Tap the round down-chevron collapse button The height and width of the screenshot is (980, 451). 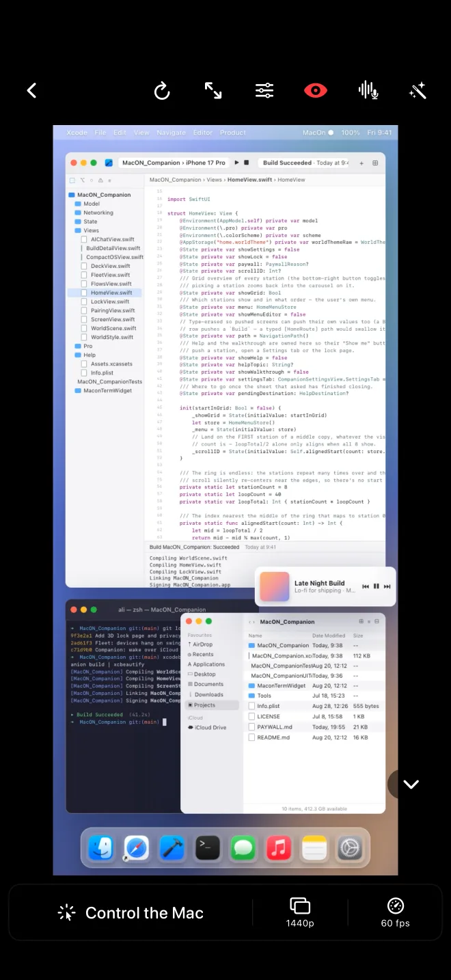click(x=411, y=784)
